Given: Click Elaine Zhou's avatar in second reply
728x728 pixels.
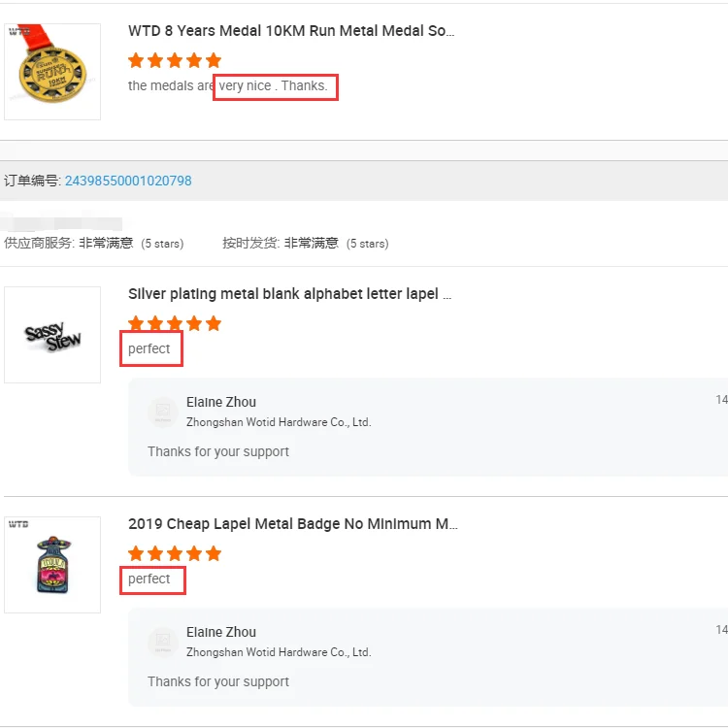Looking at the screenshot, I should click(163, 642).
